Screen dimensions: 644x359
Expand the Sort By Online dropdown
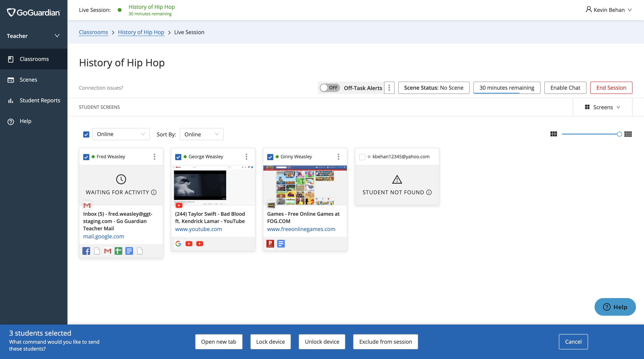201,134
